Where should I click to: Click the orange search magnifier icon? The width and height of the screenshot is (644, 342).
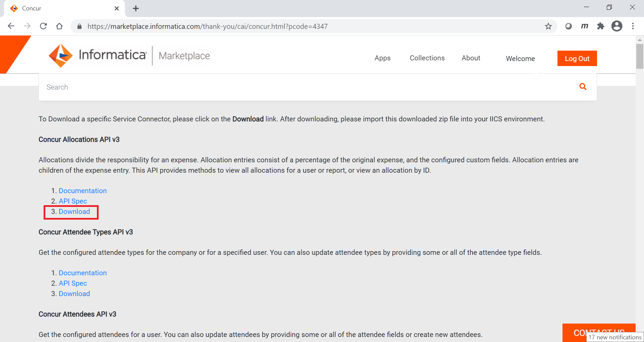[x=583, y=87]
